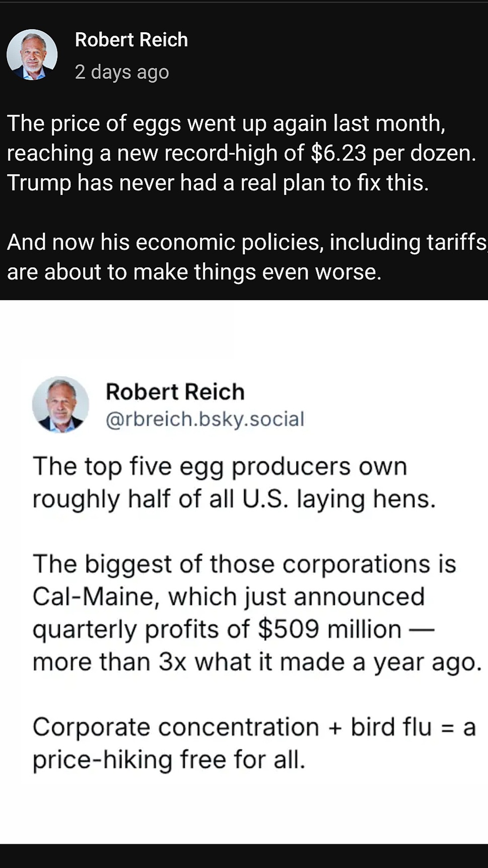Tap "roughly half of all U.S. laying hens" line

coord(234,499)
